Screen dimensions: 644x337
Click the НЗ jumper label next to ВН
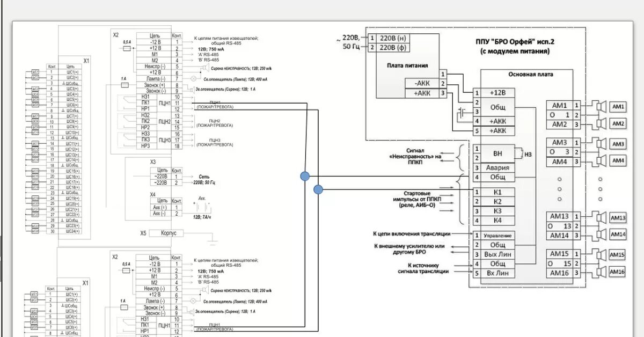[528, 154]
